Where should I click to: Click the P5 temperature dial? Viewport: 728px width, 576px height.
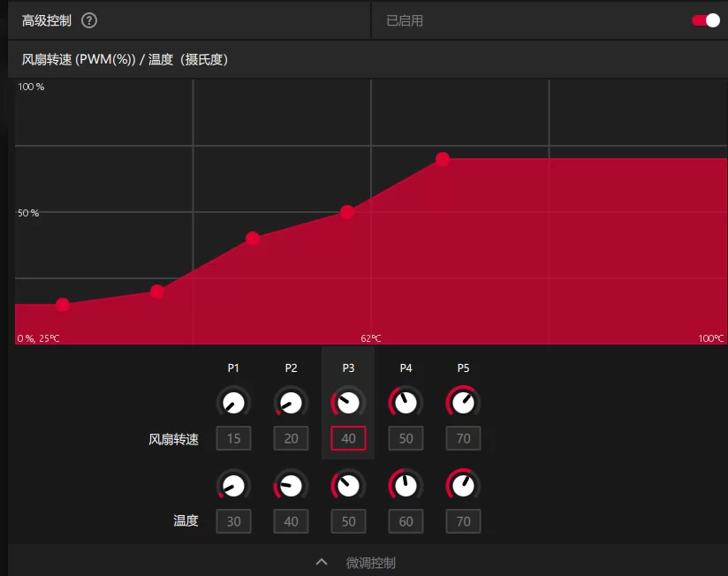[463, 486]
